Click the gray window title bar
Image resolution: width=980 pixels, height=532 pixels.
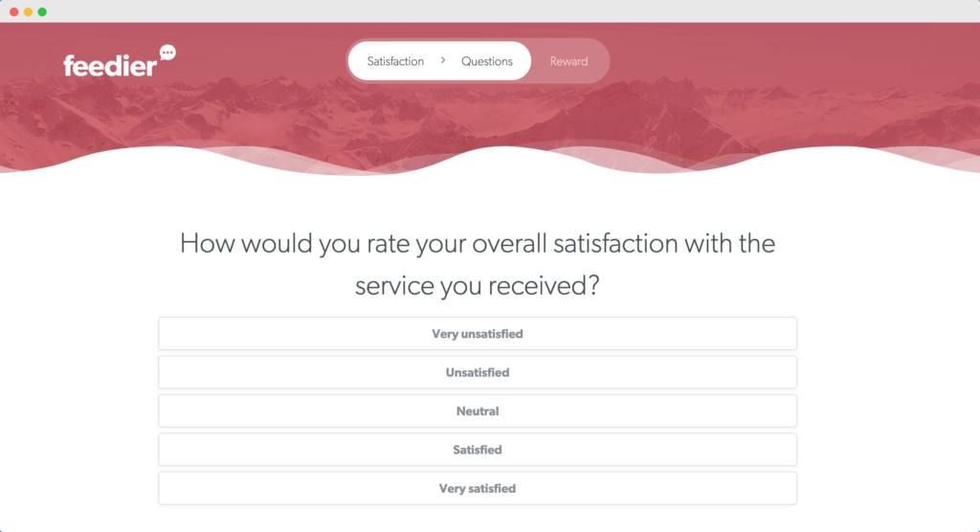490,11
